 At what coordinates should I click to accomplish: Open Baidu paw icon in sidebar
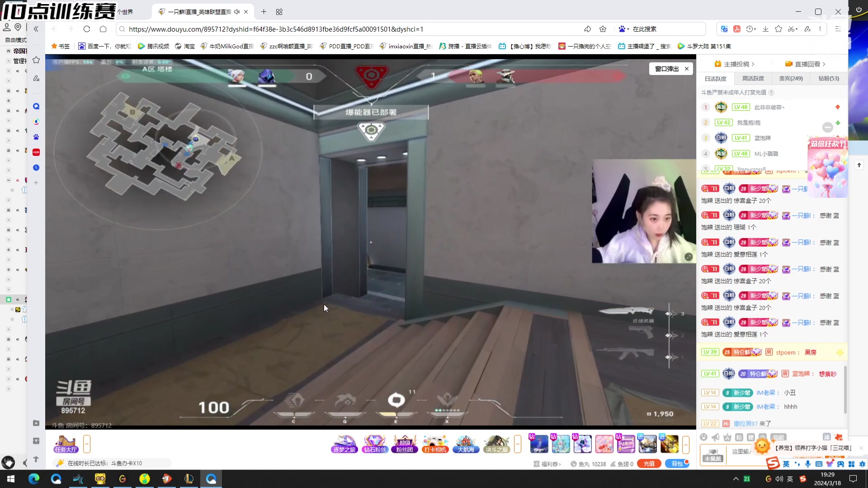coord(36,137)
